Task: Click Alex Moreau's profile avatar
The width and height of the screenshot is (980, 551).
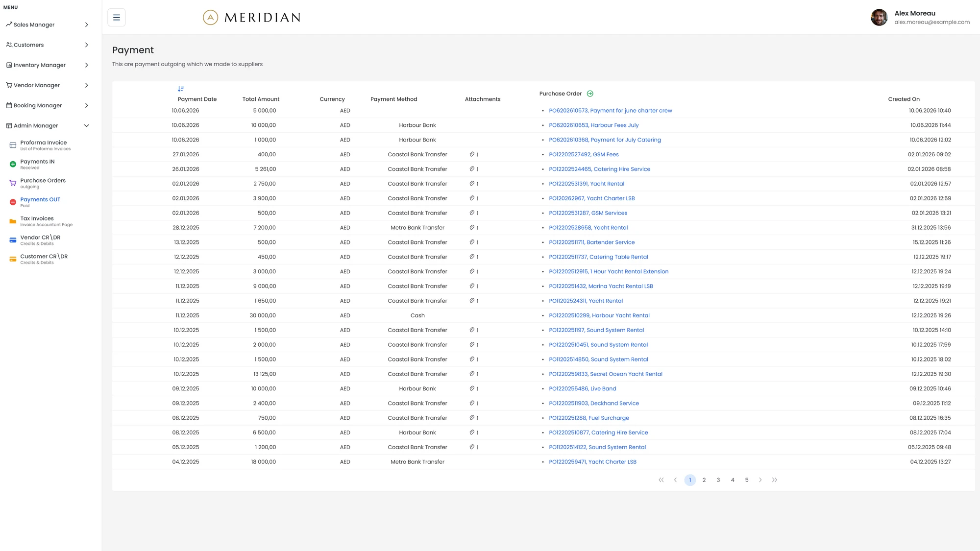Action: click(879, 18)
